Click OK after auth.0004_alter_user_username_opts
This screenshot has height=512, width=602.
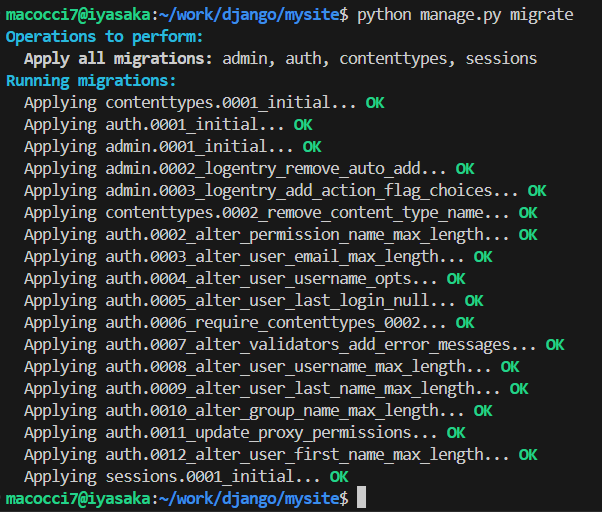coord(456,279)
